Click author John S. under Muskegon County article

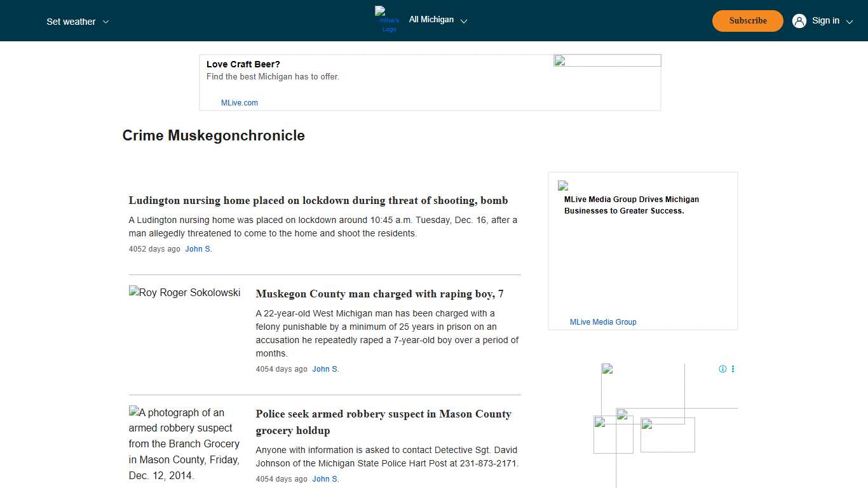tap(325, 369)
